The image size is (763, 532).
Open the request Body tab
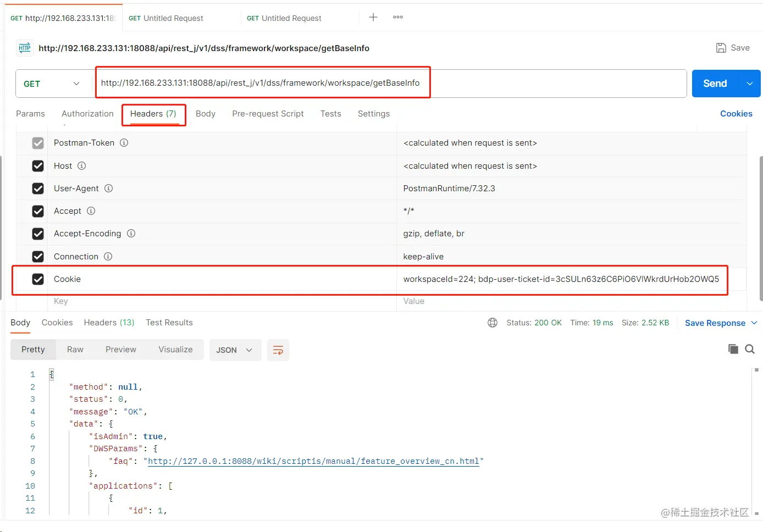tap(206, 114)
